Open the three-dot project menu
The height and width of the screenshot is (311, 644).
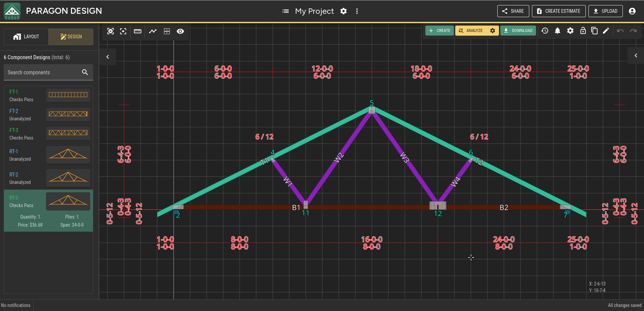(357, 11)
